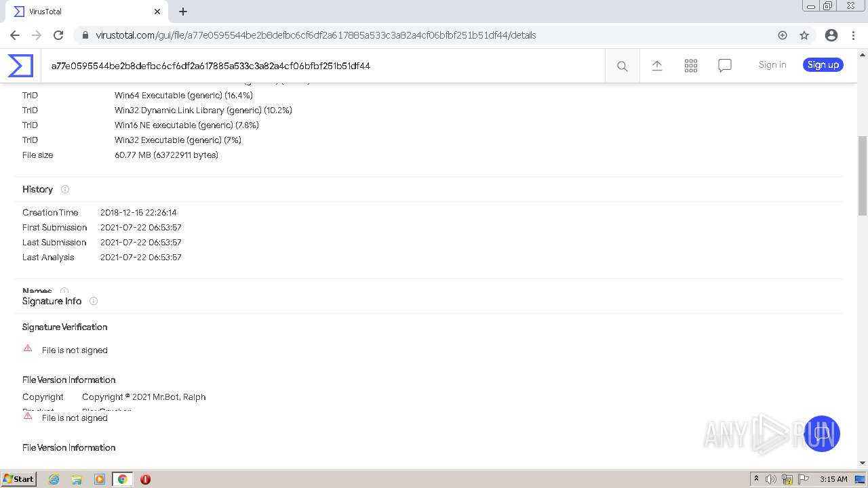
Task: Select the VirusTotal browser tab
Action: pyautogui.click(x=87, y=12)
